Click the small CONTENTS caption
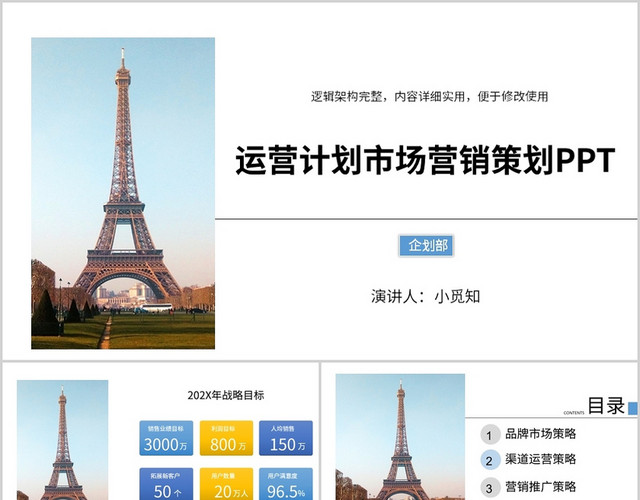 573,413
